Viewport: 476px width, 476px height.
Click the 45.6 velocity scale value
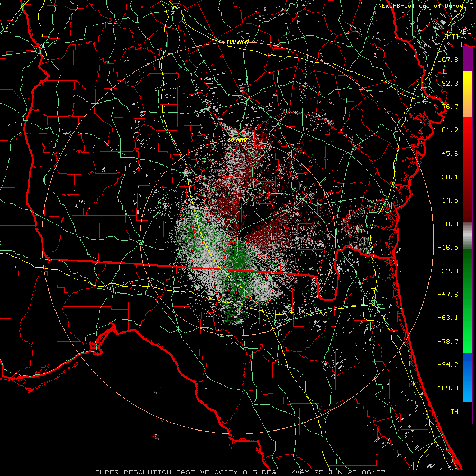(x=450, y=153)
